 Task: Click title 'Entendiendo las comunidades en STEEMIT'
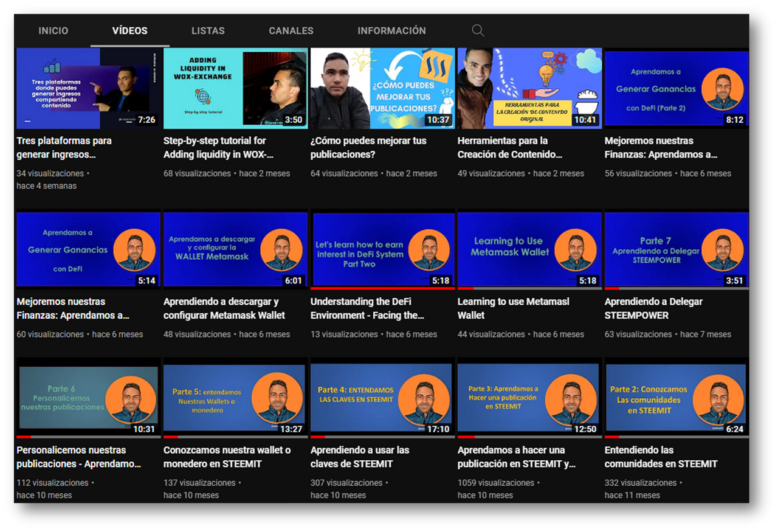[661, 457]
